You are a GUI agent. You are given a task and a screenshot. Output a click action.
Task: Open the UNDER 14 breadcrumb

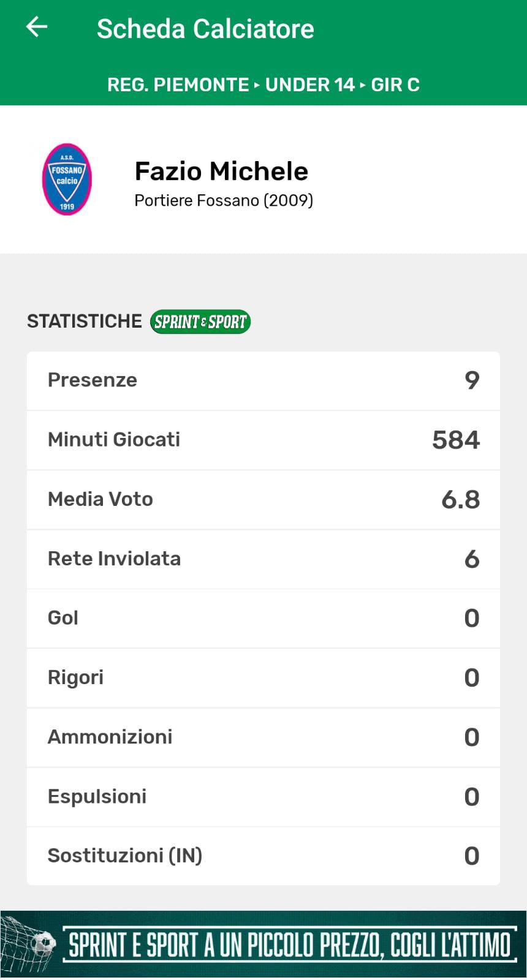pyautogui.click(x=309, y=85)
